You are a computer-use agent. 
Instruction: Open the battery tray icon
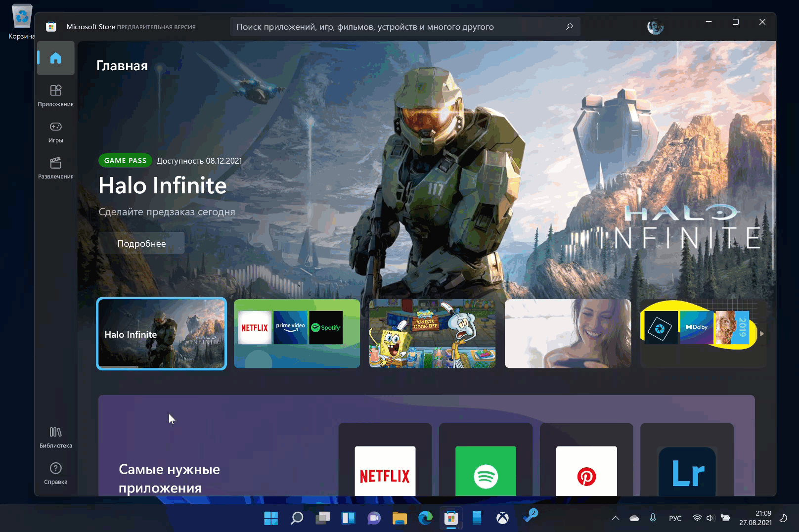(725, 518)
